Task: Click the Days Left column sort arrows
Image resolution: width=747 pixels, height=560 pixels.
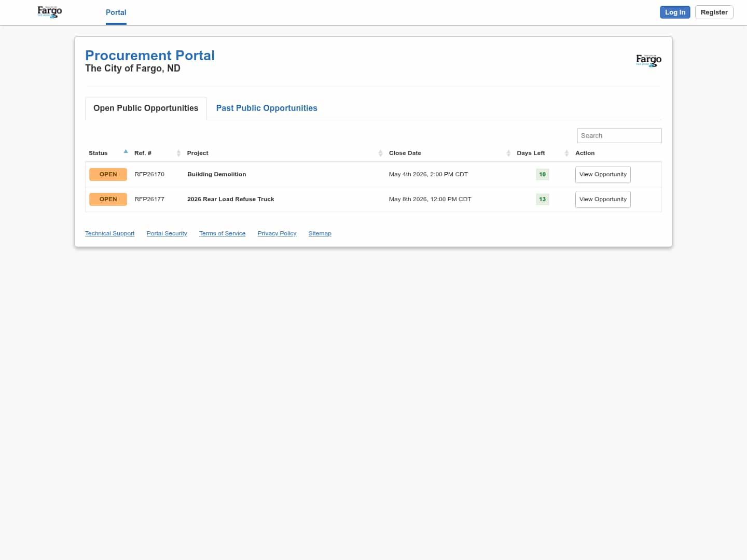Action: 566,153
